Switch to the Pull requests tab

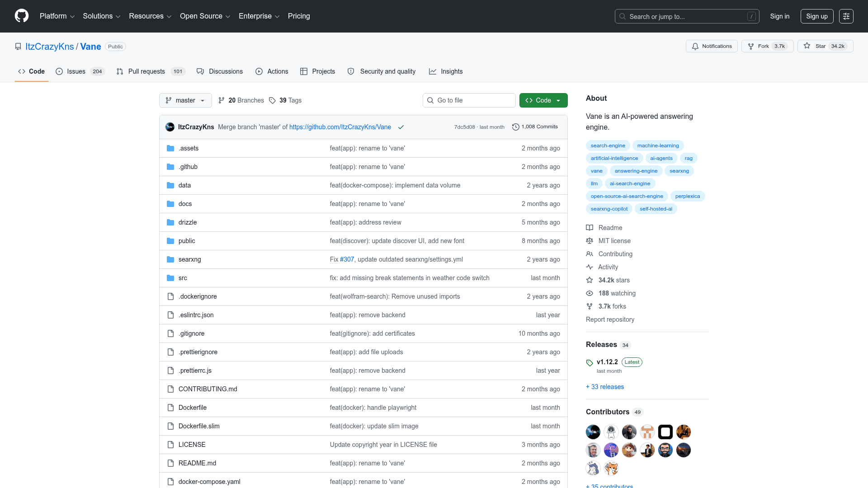(151, 71)
